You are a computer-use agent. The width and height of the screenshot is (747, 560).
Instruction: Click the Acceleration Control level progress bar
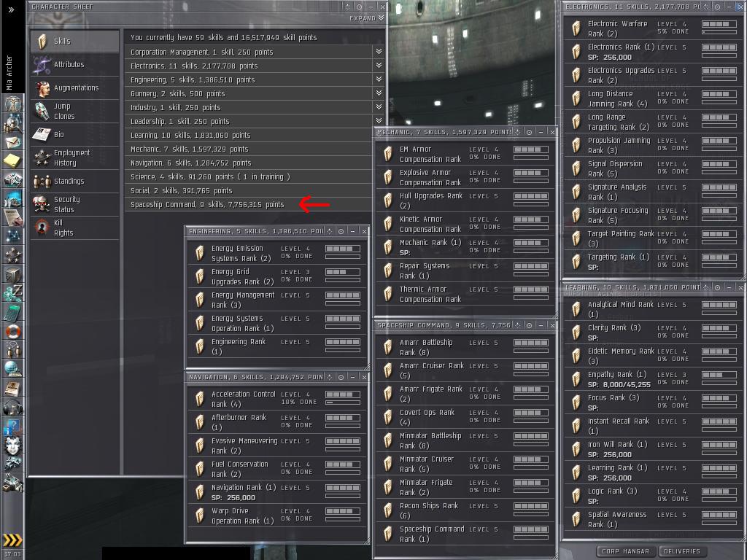pos(343,394)
